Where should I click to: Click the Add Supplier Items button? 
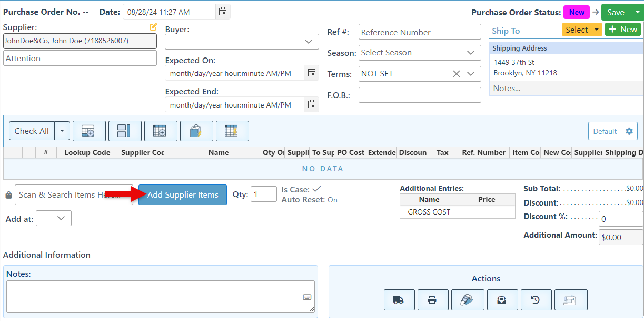pyautogui.click(x=182, y=195)
